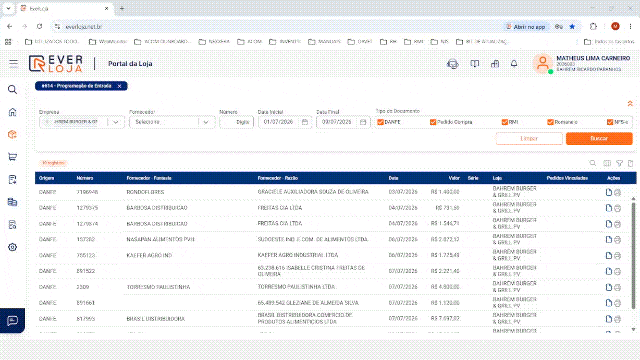
Task: Open the document-search icon in the left sidebar
Action: tap(12, 224)
